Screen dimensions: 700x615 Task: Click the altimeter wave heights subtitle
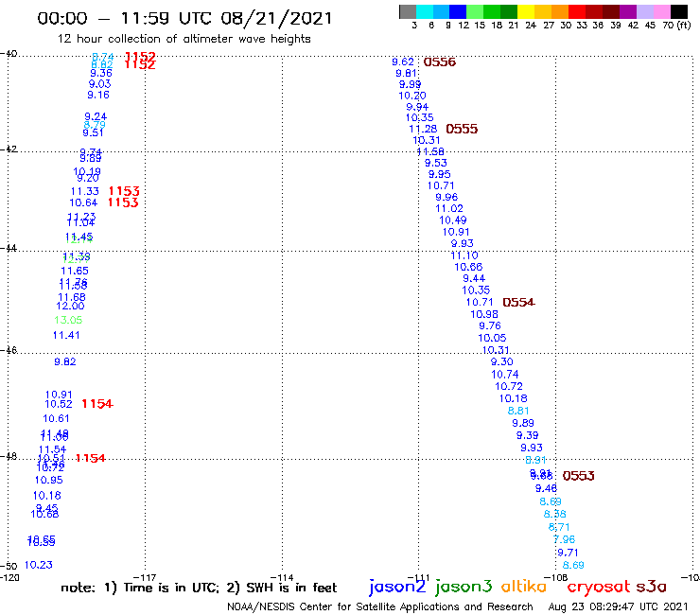[184, 39]
